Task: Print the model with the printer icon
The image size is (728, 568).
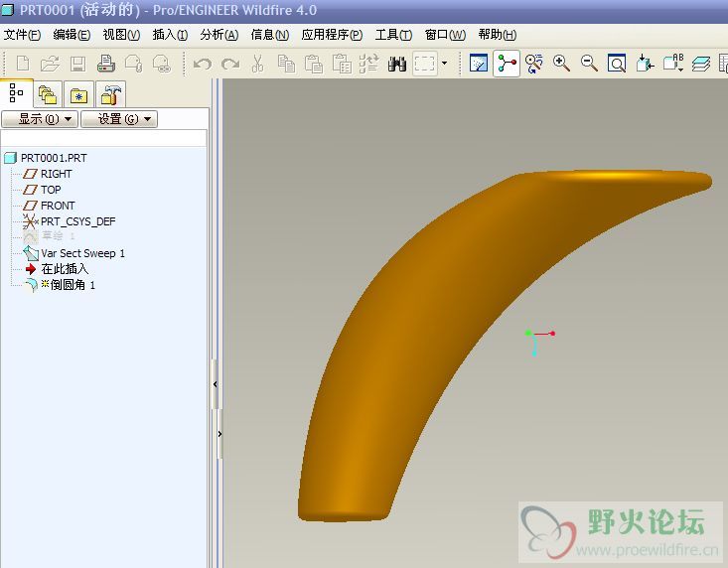Action: tap(106, 64)
